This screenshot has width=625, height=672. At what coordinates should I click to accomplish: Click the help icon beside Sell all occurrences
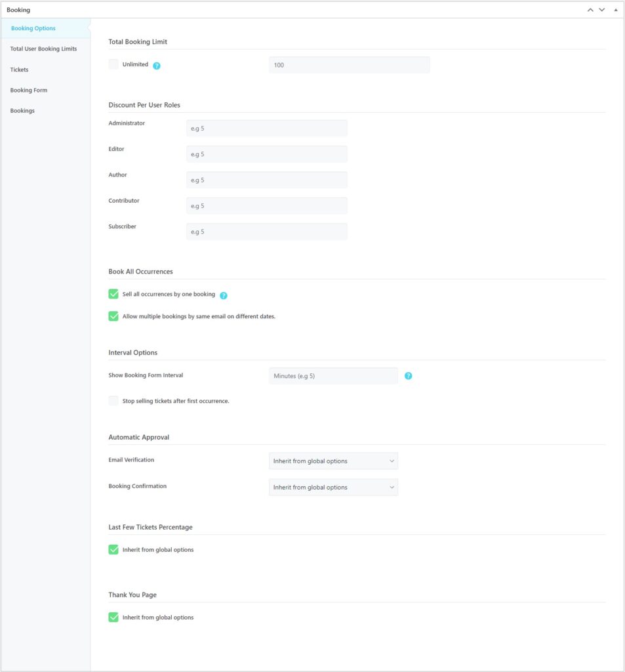(223, 295)
